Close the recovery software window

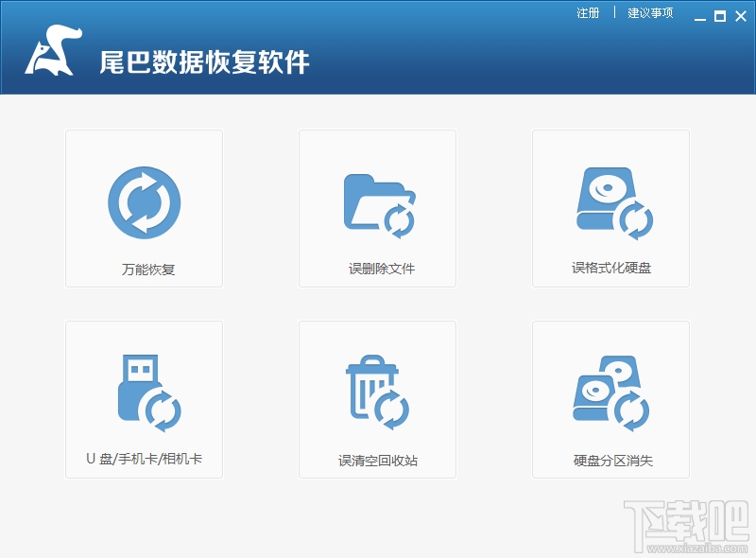(741, 16)
